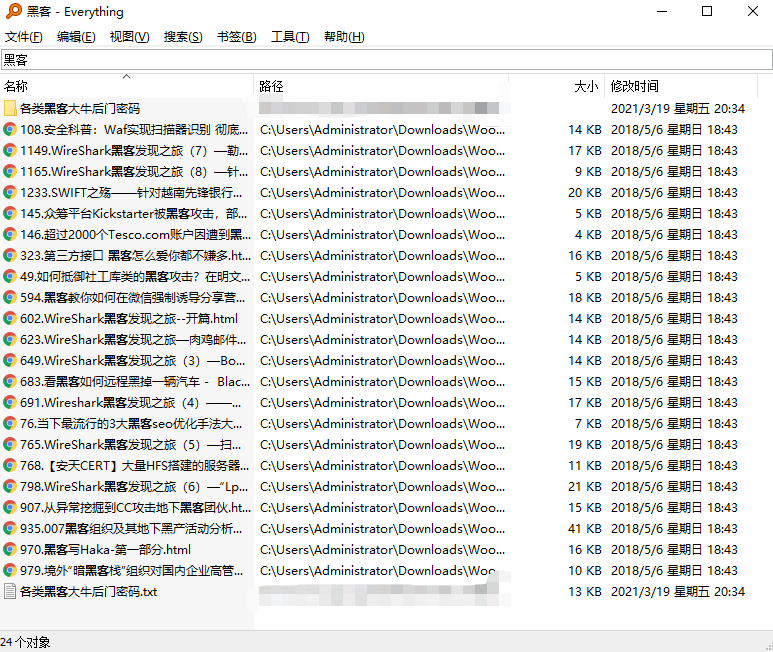Image resolution: width=773 pixels, height=652 pixels.
Task: Sort results by 路径 column header
Action: click(x=382, y=86)
